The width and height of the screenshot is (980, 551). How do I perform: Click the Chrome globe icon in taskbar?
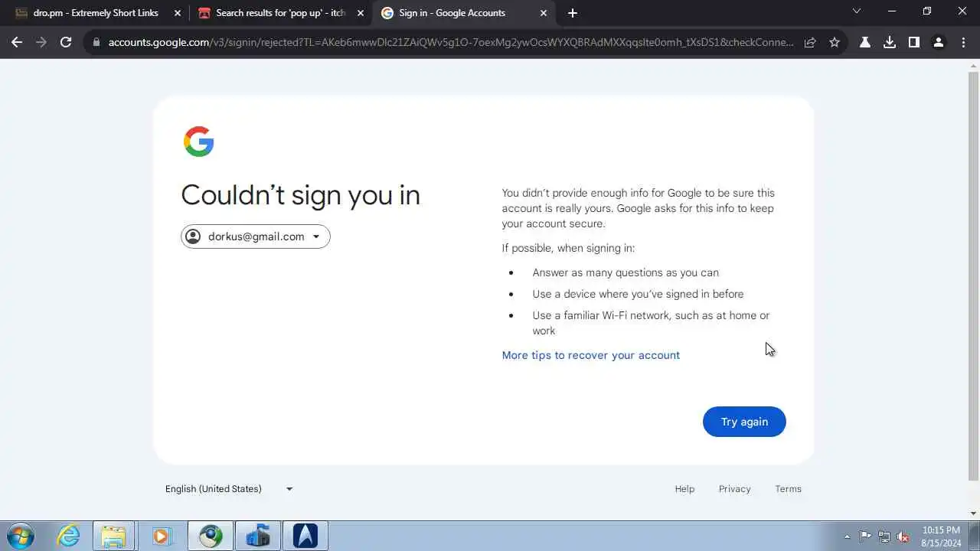pyautogui.click(x=211, y=536)
